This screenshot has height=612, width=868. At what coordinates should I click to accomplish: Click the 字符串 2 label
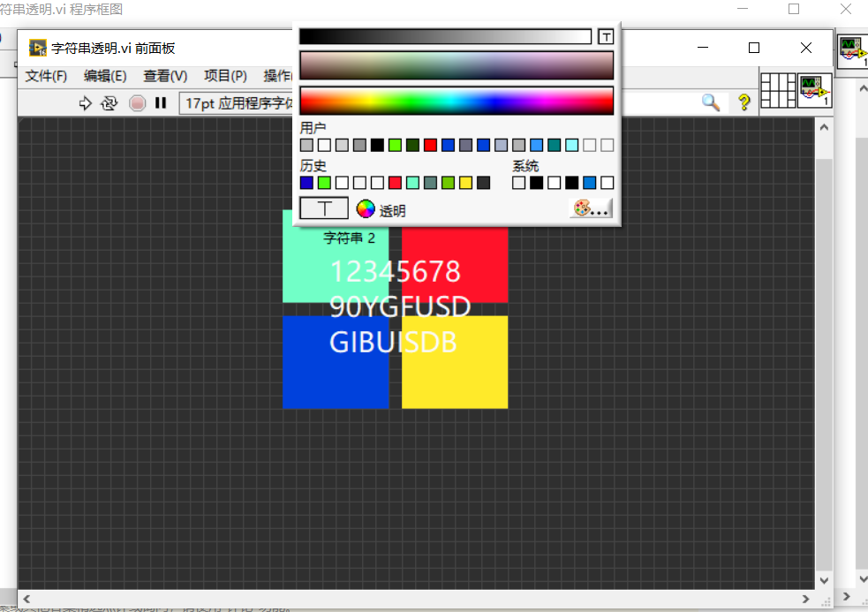point(350,238)
